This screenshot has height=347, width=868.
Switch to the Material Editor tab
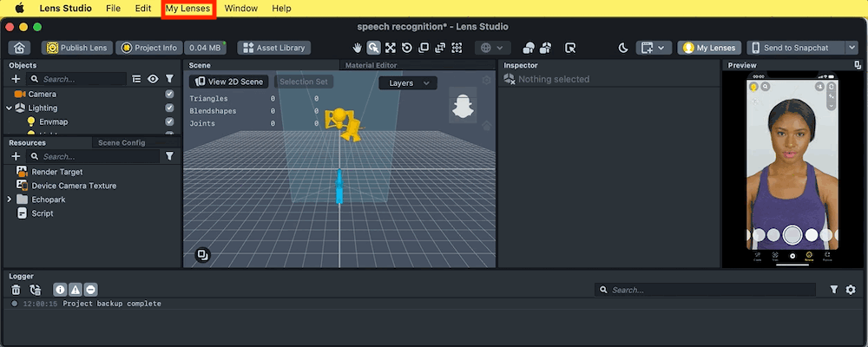point(372,65)
